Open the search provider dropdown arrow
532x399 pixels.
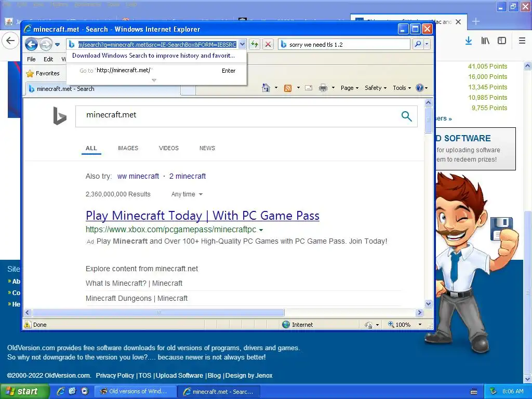[x=427, y=44]
